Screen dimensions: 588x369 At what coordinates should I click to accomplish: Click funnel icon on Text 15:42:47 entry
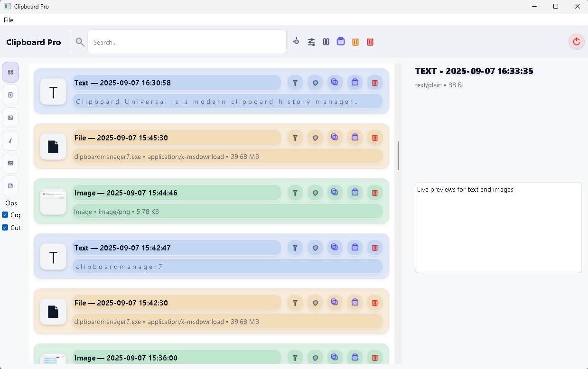tap(295, 248)
